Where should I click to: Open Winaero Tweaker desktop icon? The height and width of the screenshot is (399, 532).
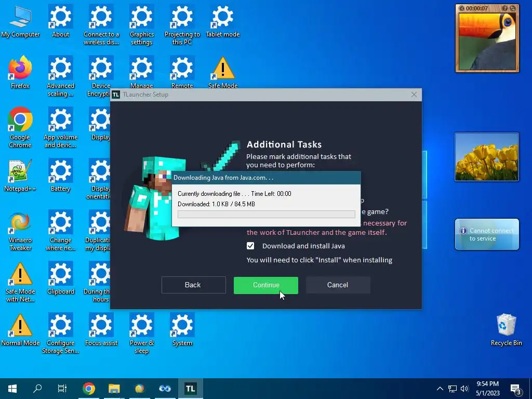[x=20, y=231]
